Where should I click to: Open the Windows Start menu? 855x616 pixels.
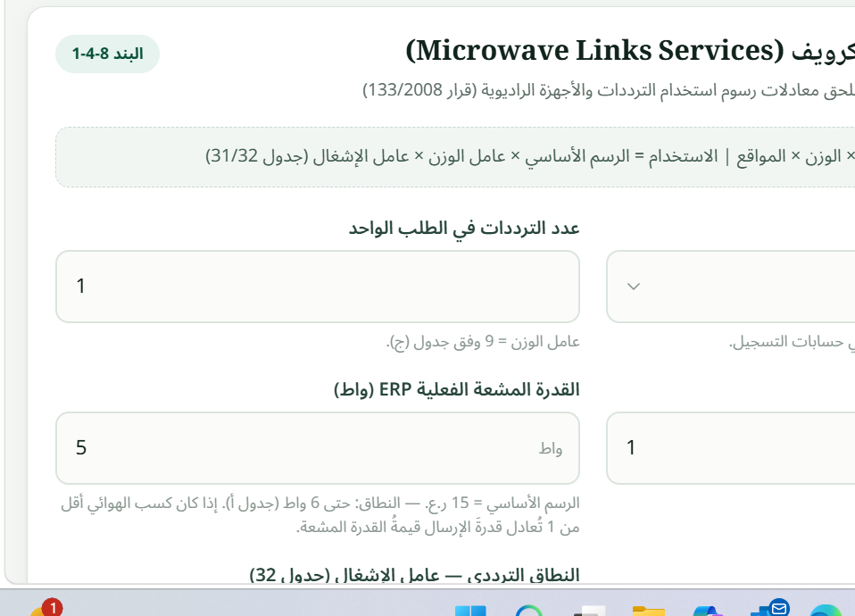point(470,611)
